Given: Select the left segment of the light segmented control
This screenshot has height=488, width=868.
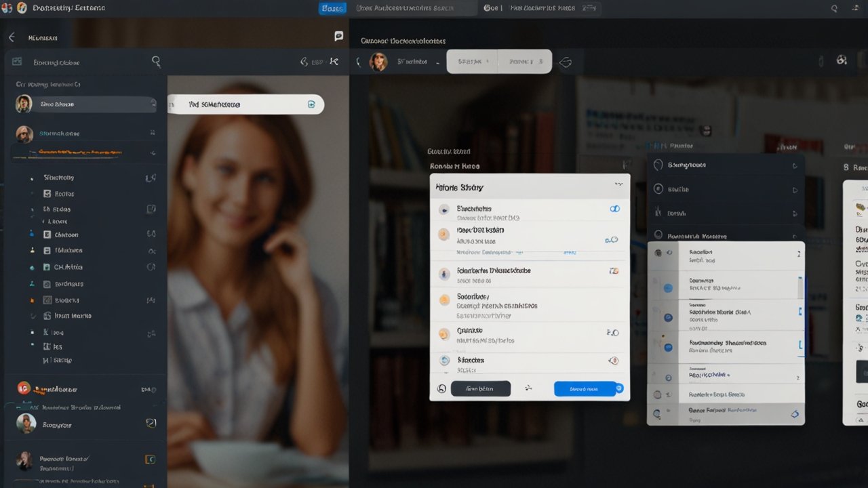Looking at the screenshot, I should pyautogui.click(x=472, y=62).
